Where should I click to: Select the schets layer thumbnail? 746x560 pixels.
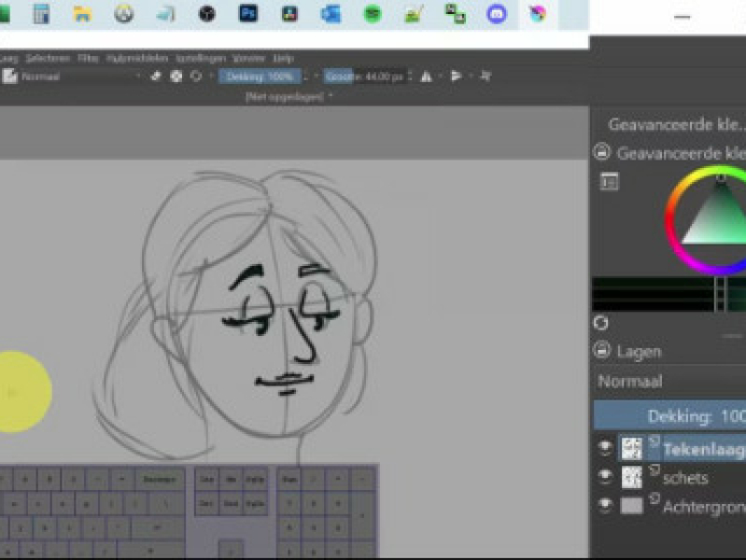click(632, 477)
